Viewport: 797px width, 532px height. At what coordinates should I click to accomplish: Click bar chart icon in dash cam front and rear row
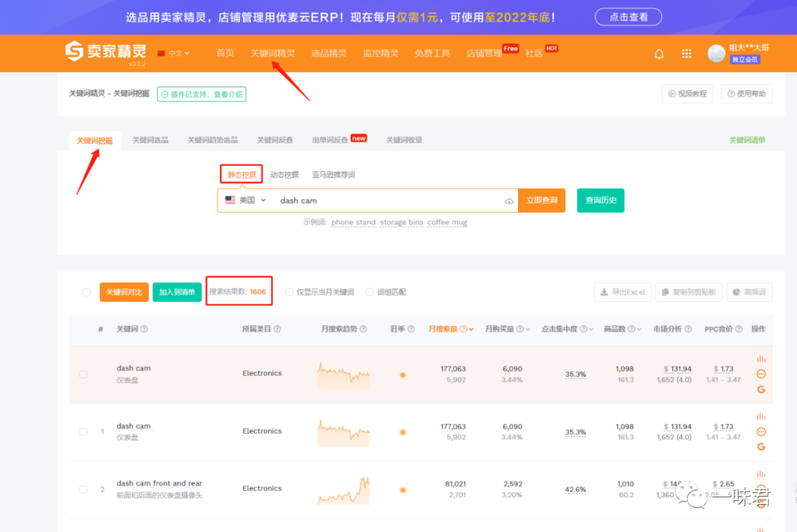point(761,474)
